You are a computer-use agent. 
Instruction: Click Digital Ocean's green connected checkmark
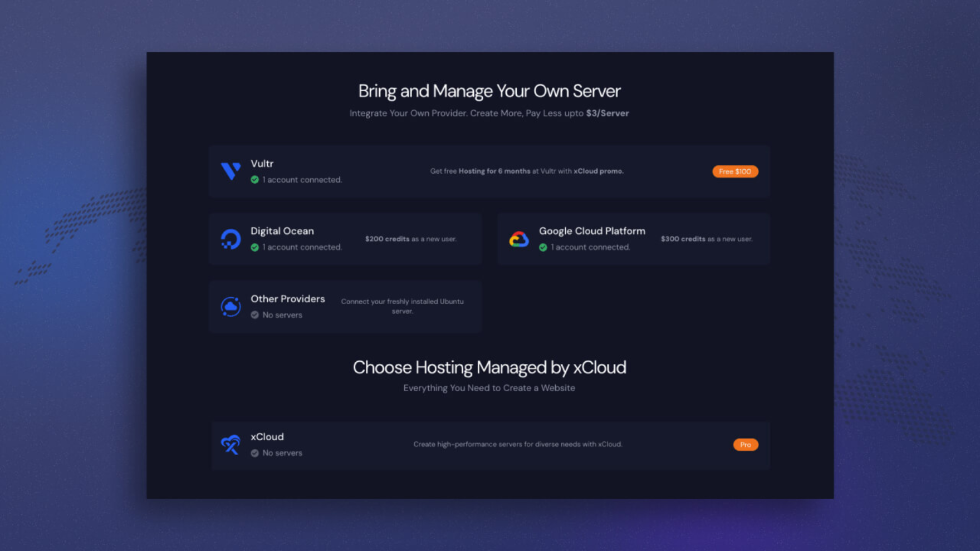(x=254, y=247)
